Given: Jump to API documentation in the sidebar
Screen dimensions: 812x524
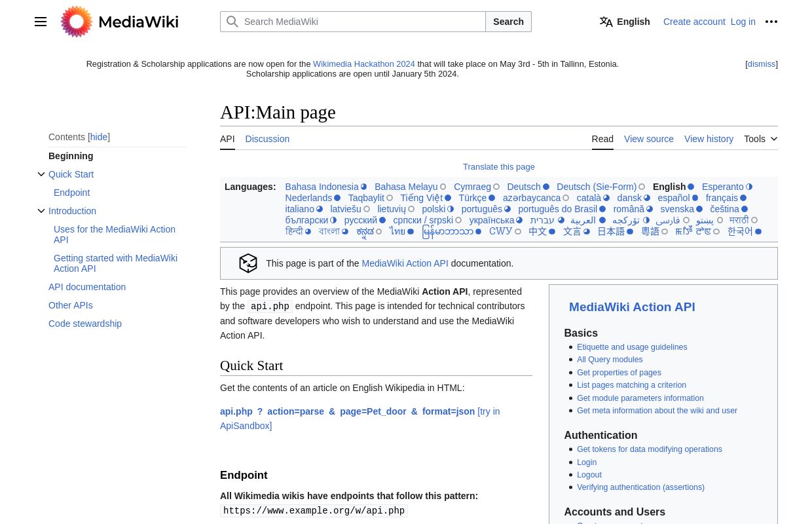Looking at the screenshot, I should pyautogui.click(x=87, y=287).
